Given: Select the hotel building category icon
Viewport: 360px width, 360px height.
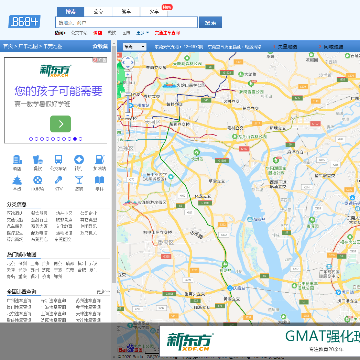Looking at the screenshot, I should click(x=17, y=160).
